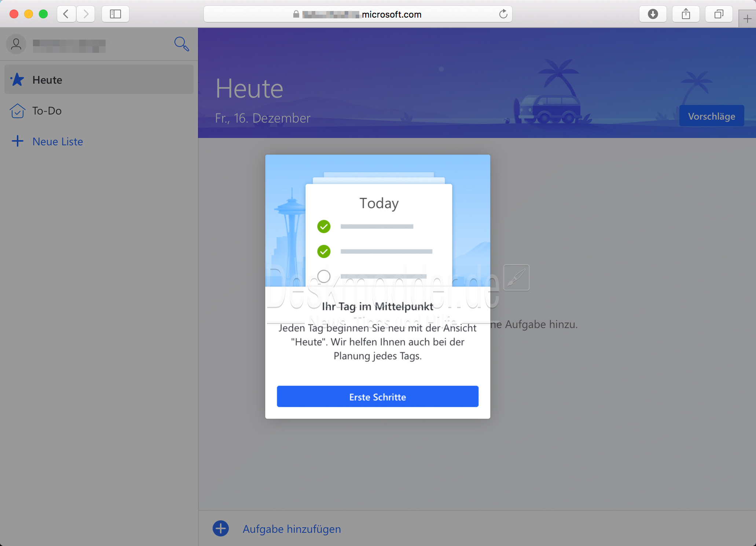The image size is (756, 546).
Task: Click the blue star icon next to Heute
Action: (x=17, y=80)
